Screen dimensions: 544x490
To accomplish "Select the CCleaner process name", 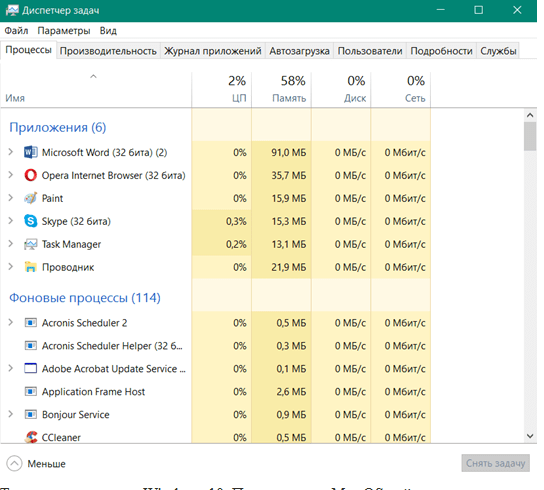I will point(61,438).
